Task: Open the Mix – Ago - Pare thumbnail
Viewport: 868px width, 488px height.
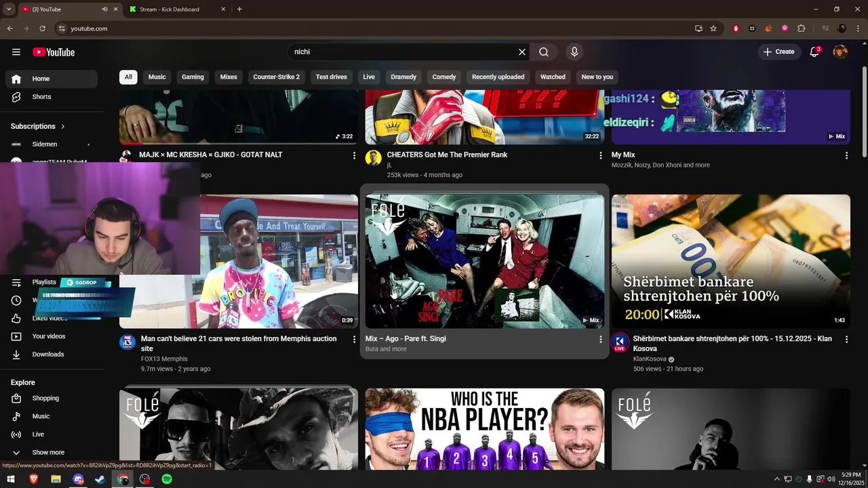Action: click(485, 262)
